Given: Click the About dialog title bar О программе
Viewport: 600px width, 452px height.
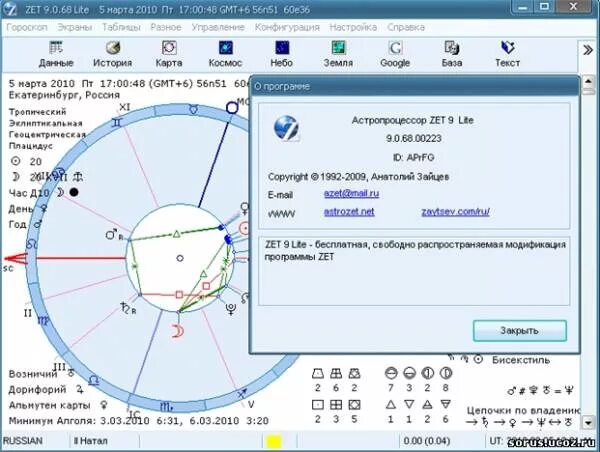Looking at the screenshot, I should 414,86.
